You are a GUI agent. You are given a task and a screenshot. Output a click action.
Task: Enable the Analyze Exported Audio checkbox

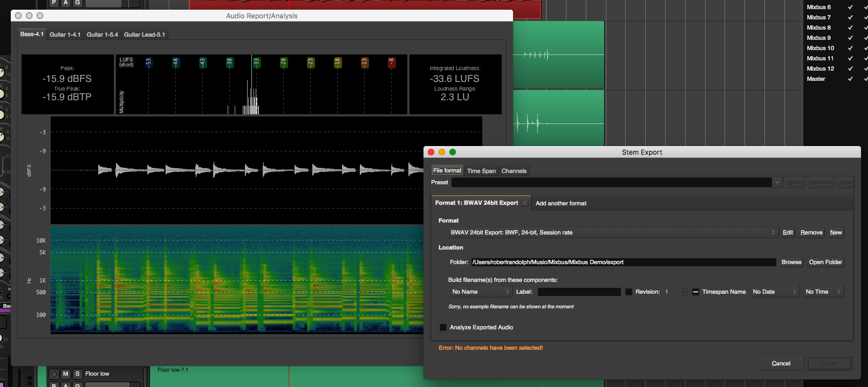click(x=443, y=327)
